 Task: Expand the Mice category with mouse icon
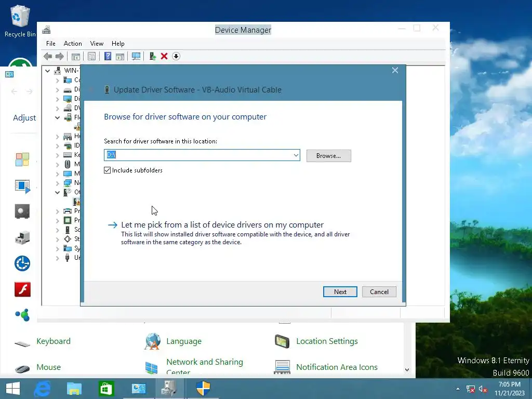pos(57,165)
